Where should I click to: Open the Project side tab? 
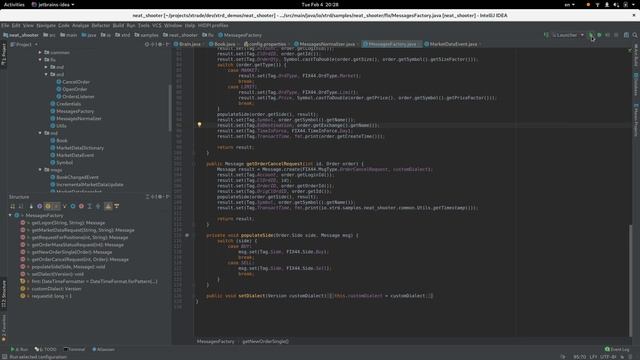coord(4,55)
